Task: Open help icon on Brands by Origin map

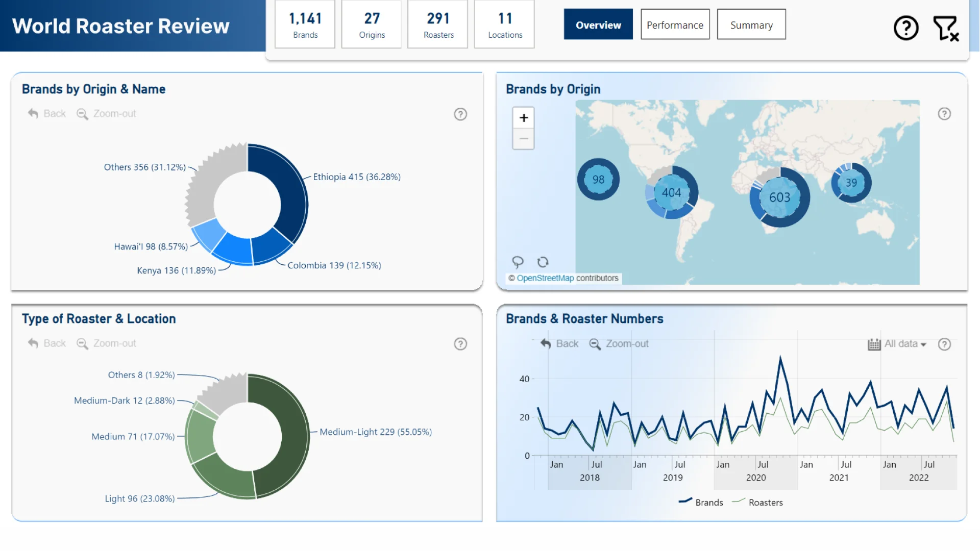Action: point(944,114)
